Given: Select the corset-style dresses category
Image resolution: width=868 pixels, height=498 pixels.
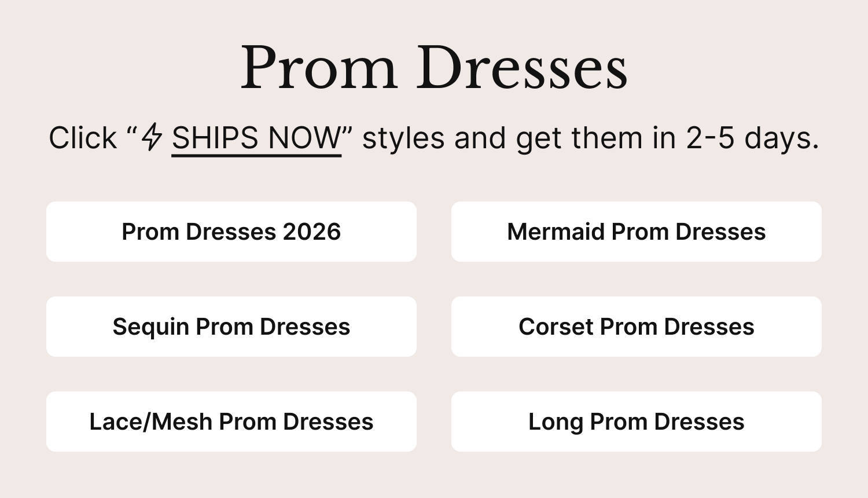Looking at the screenshot, I should coord(636,327).
